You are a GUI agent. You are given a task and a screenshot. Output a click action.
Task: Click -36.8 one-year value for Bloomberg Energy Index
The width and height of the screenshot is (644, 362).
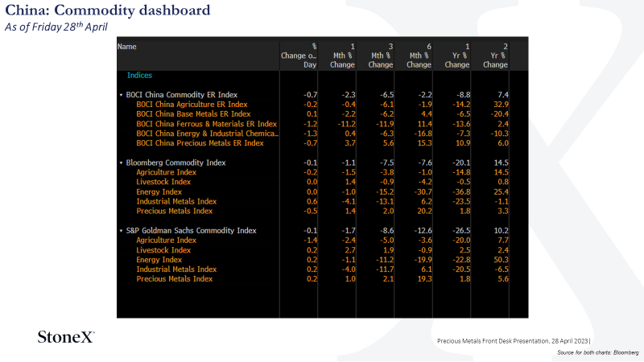[460, 191]
